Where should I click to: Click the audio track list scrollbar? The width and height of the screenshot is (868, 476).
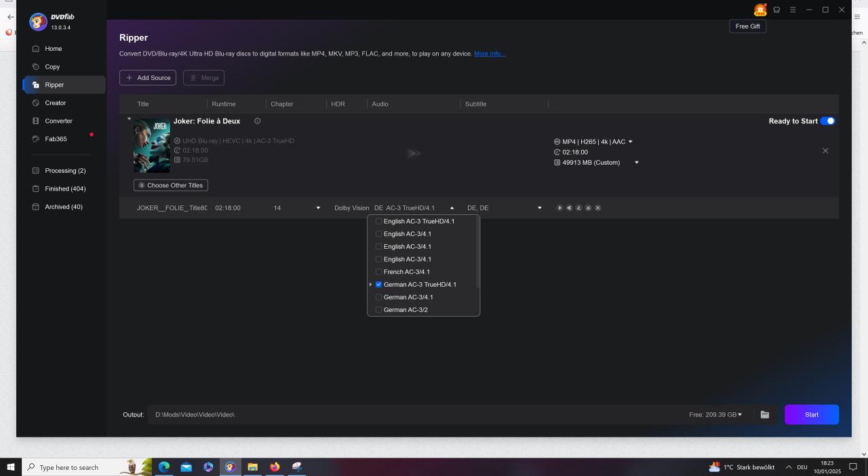[x=478, y=252]
